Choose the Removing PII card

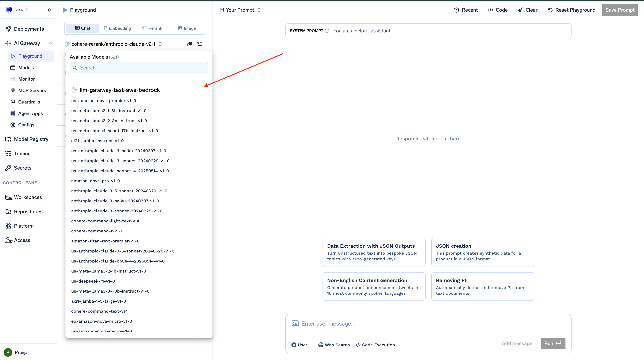point(482,287)
